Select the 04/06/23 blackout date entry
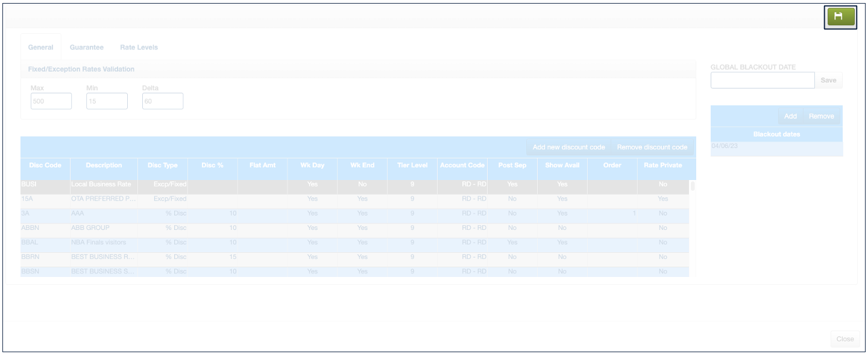Image resolution: width=868 pixels, height=354 pixels. coord(776,146)
